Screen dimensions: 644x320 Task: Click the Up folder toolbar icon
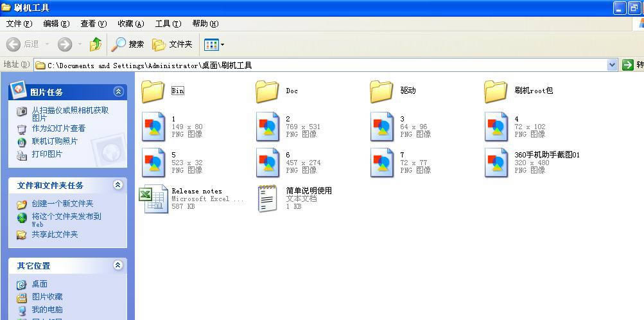(96, 44)
